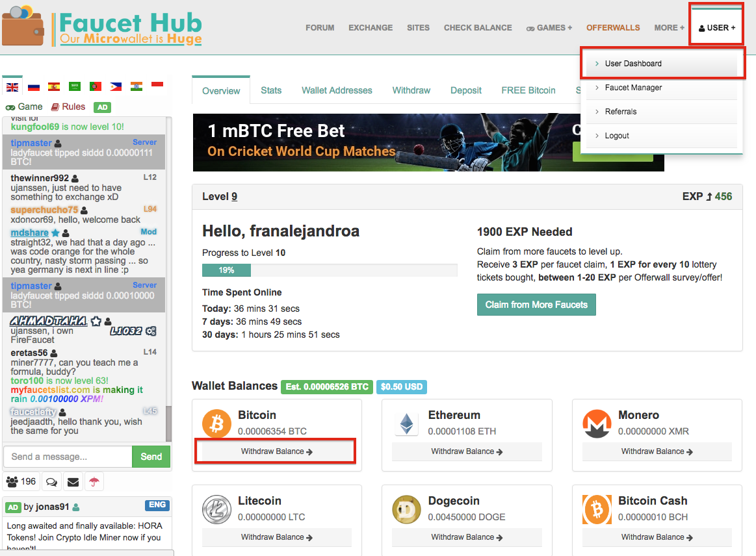Open the FREE Bitcoin tab

pos(528,90)
